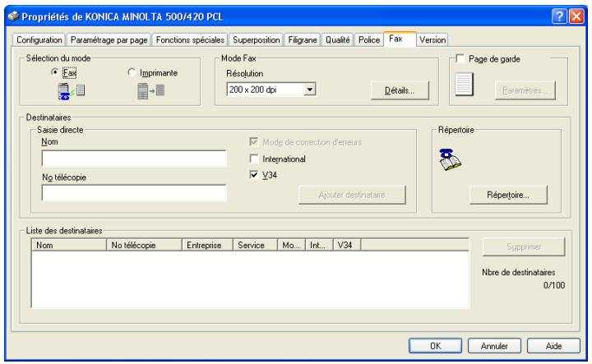Select the Superposition tab
592x364 pixels.
(256, 39)
